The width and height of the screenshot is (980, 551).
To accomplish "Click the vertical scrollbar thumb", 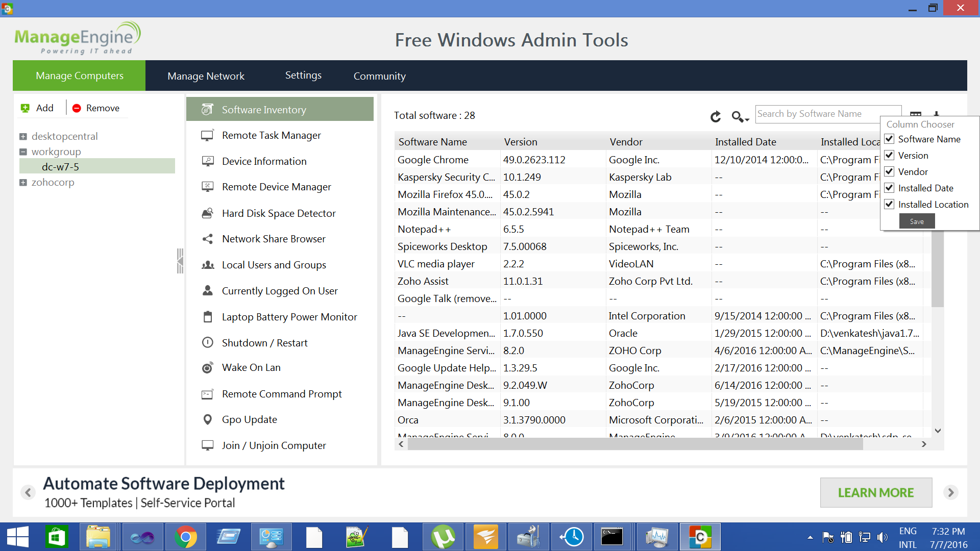I will [938, 268].
